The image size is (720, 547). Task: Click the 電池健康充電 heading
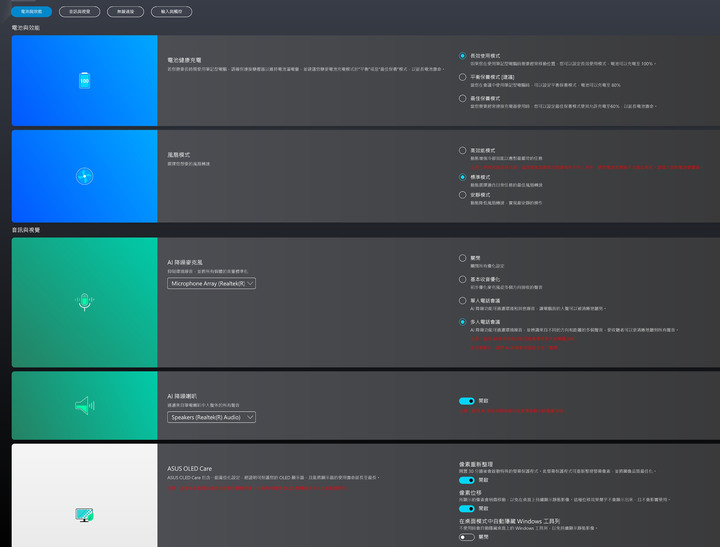184,60
